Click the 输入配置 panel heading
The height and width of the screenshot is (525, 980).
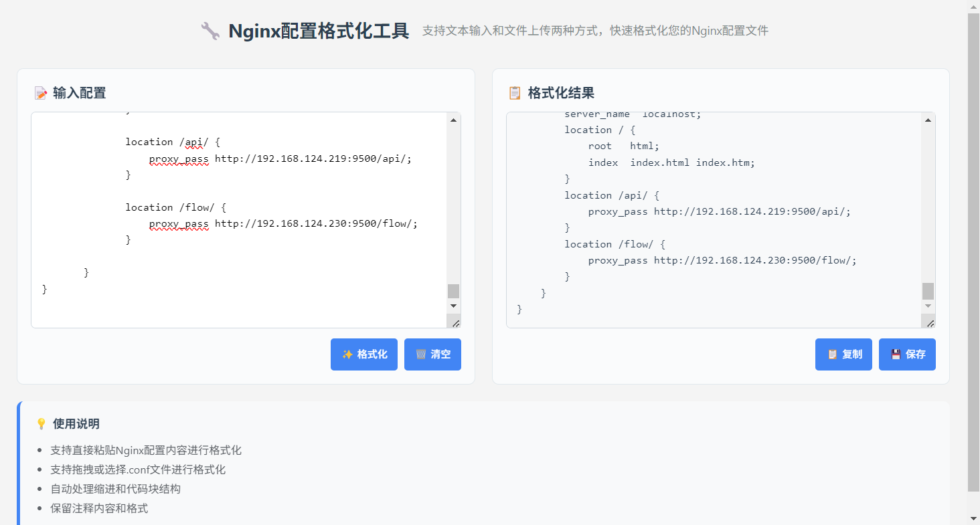[80, 93]
